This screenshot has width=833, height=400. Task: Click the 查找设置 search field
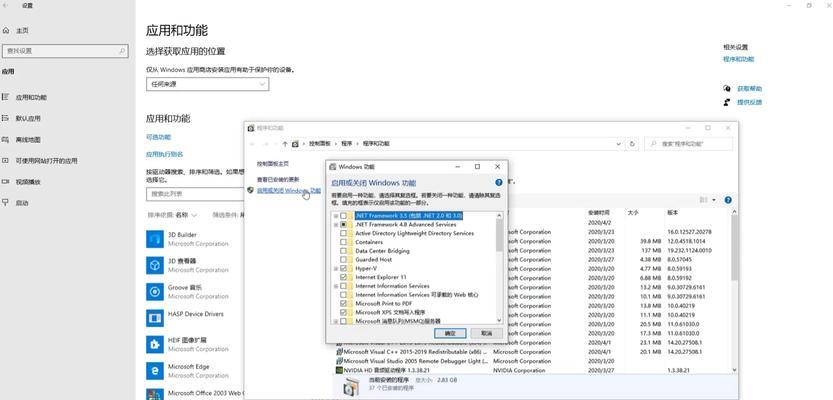click(x=65, y=51)
